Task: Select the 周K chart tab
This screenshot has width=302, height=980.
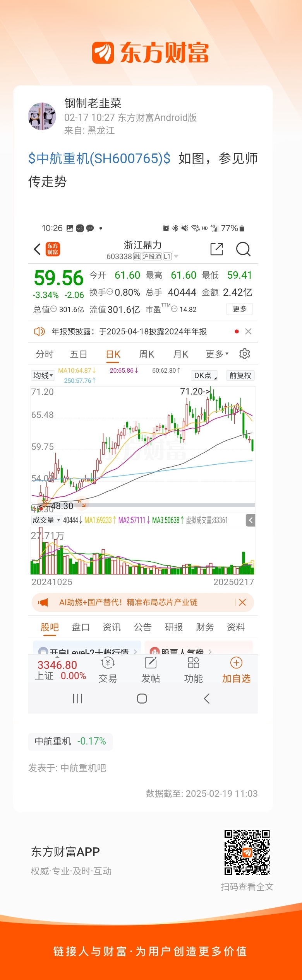Action: (146, 354)
